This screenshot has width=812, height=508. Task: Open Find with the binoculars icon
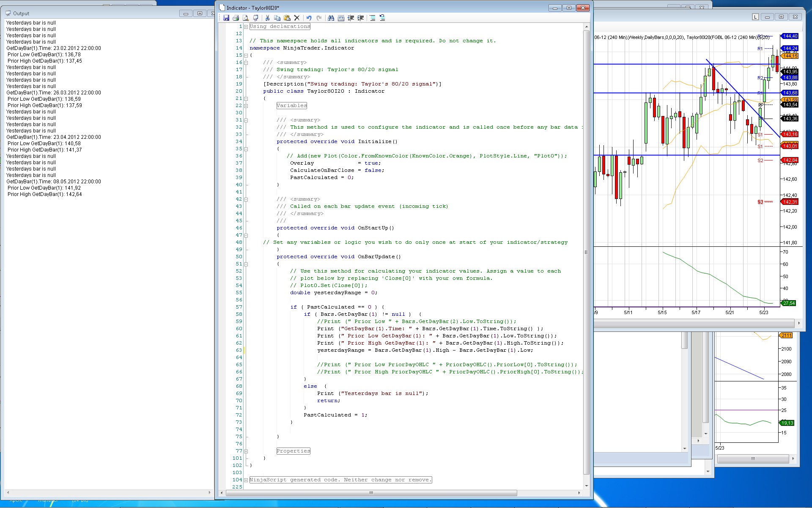click(331, 18)
